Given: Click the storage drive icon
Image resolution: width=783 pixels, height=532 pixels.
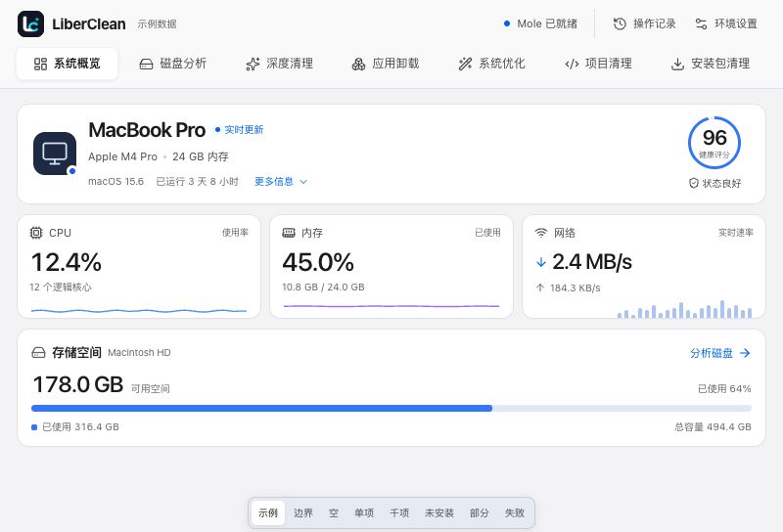Looking at the screenshot, I should pyautogui.click(x=38, y=353).
